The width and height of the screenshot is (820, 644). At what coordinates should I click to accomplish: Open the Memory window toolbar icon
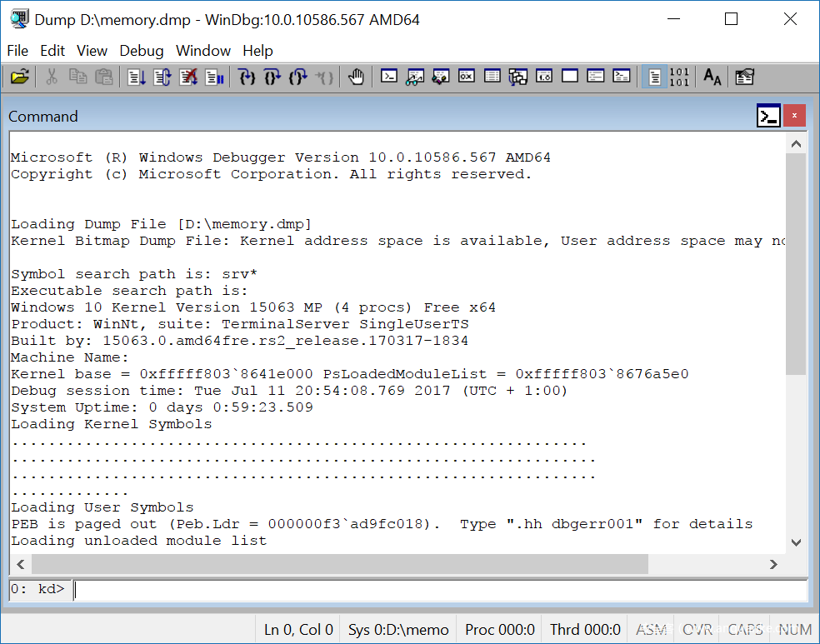[492, 77]
